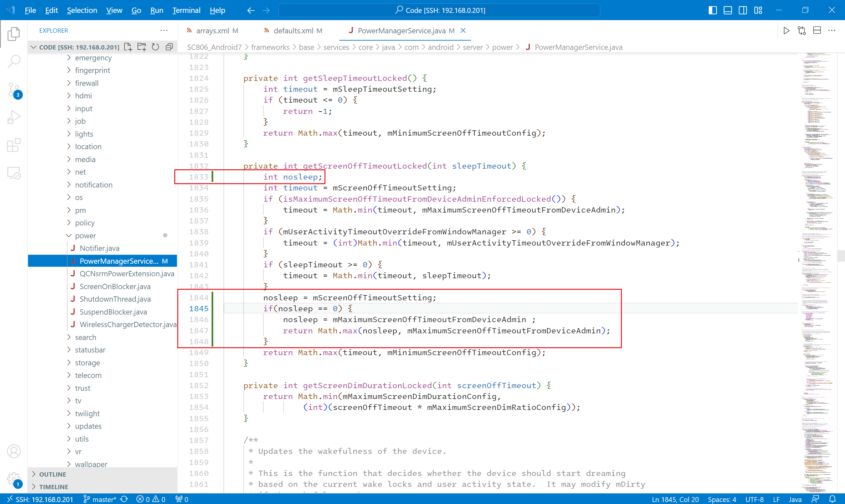Click the Go back navigation button
Viewport: 845px width, 504px height.
point(251,10)
